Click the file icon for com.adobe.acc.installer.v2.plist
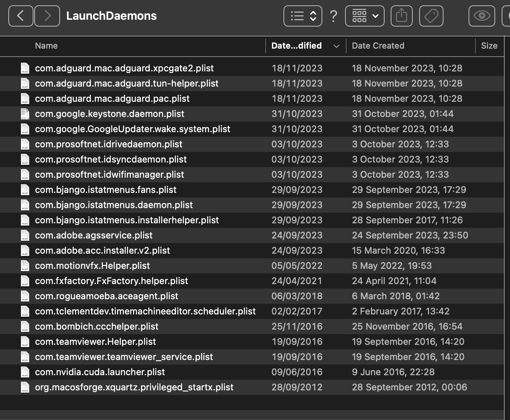The height and width of the screenshot is (420, 510). tap(25, 251)
